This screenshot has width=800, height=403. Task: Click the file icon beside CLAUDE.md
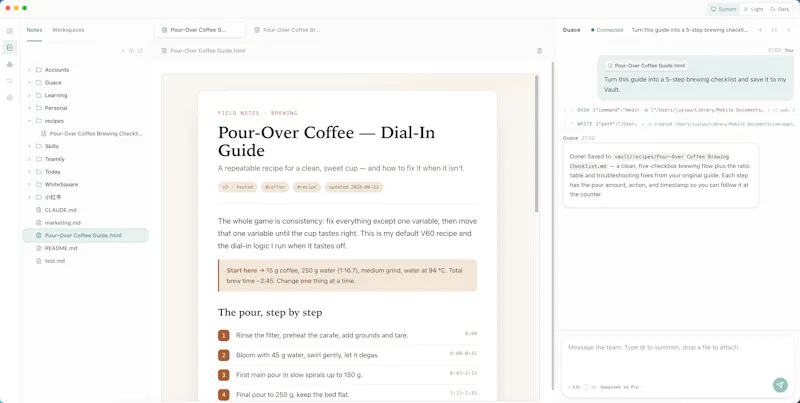point(39,210)
